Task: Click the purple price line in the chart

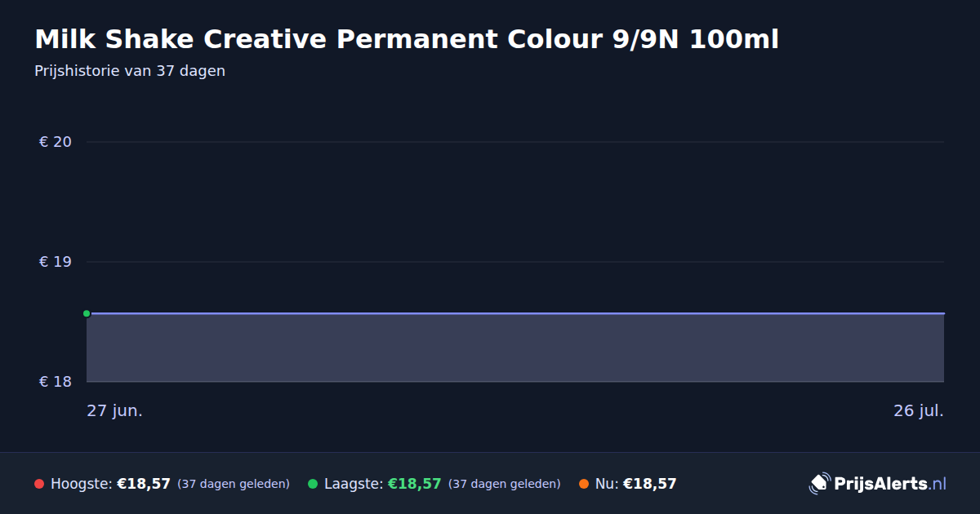Action: 515,313
